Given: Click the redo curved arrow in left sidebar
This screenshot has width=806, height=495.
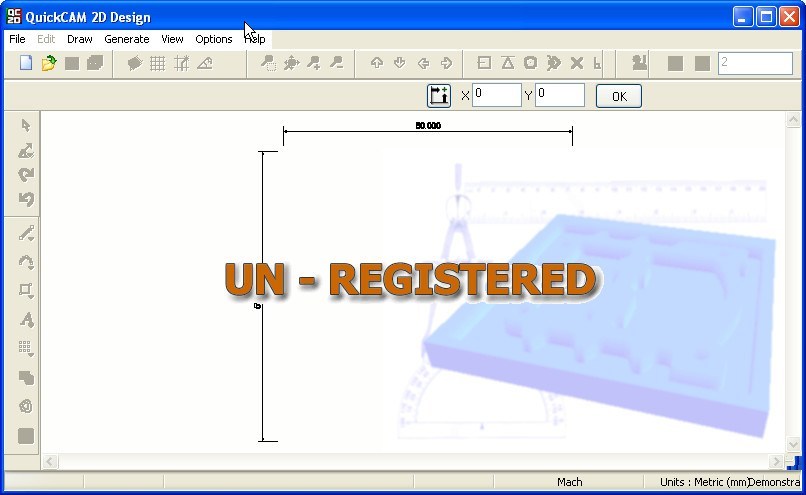Looking at the screenshot, I should (x=26, y=174).
